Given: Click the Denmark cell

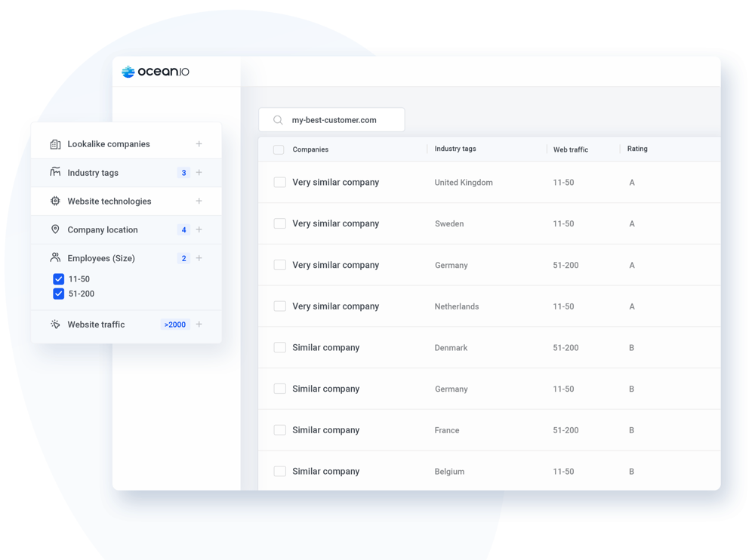Looking at the screenshot, I should click(451, 348).
